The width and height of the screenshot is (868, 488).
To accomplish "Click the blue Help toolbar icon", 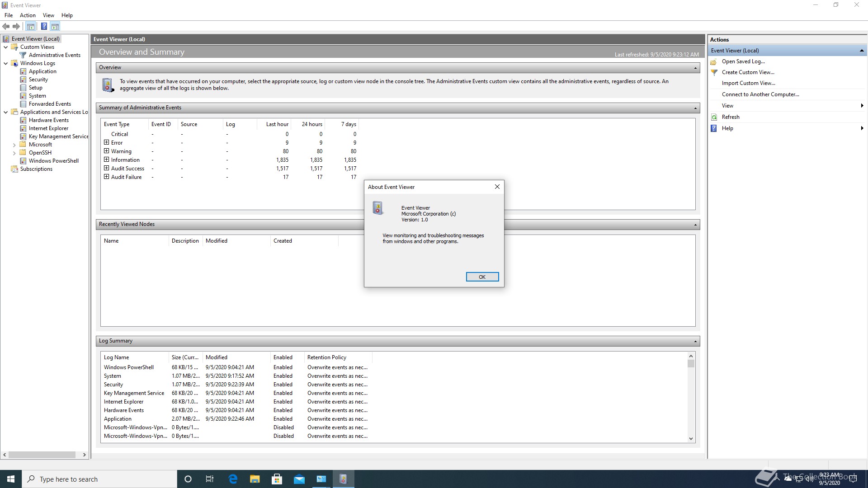I will pyautogui.click(x=44, y=26).
